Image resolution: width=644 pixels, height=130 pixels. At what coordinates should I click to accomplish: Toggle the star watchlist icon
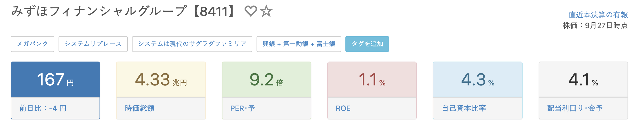266,11
